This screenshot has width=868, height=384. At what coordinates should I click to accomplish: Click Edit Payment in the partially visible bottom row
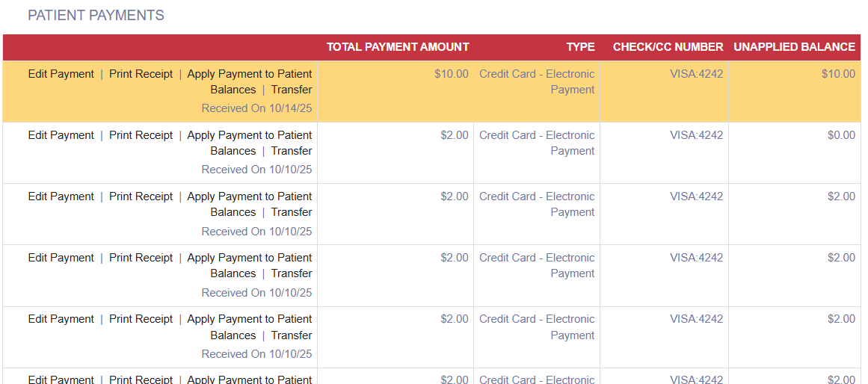pyautogui.click(x=61, y=380)
